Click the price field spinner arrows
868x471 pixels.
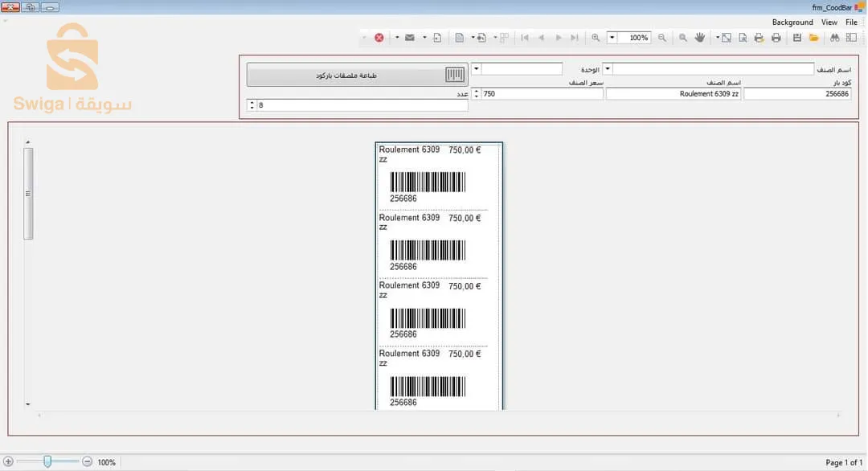click(476, 94)
